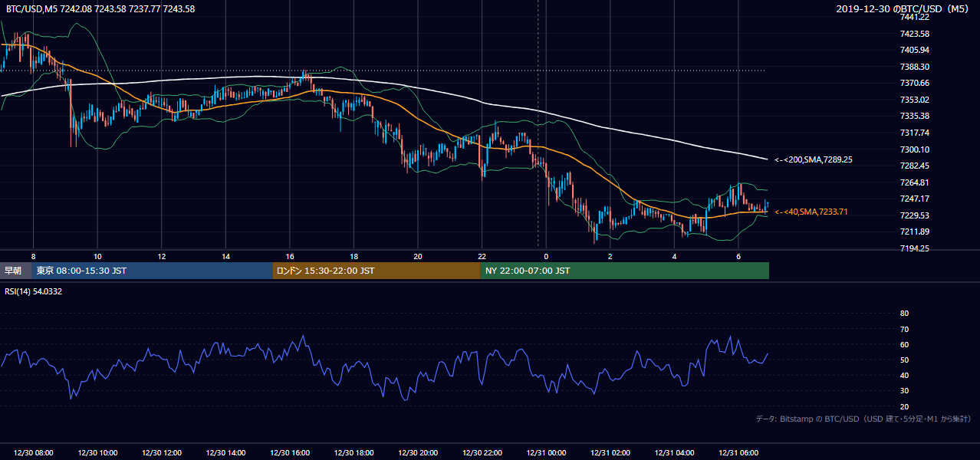This screenshot has width=980, height=460.
Task: Click price axis value 7335.38
Action: tap(915, 116)
